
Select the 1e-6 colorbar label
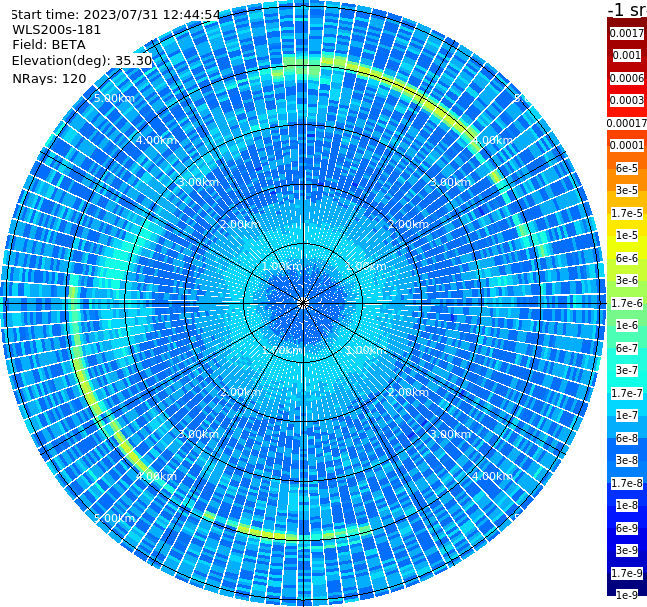[627, 325]
